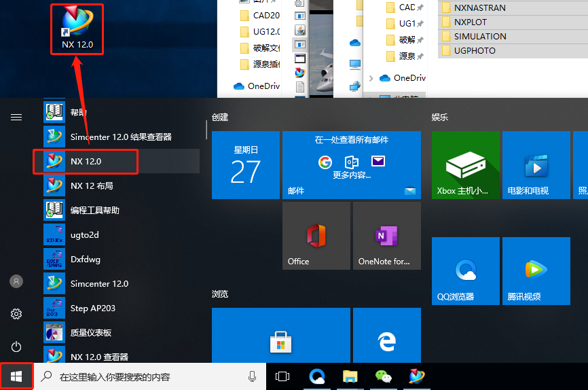Open Settings gear in Start sidebar

click(x=16, y=314)
